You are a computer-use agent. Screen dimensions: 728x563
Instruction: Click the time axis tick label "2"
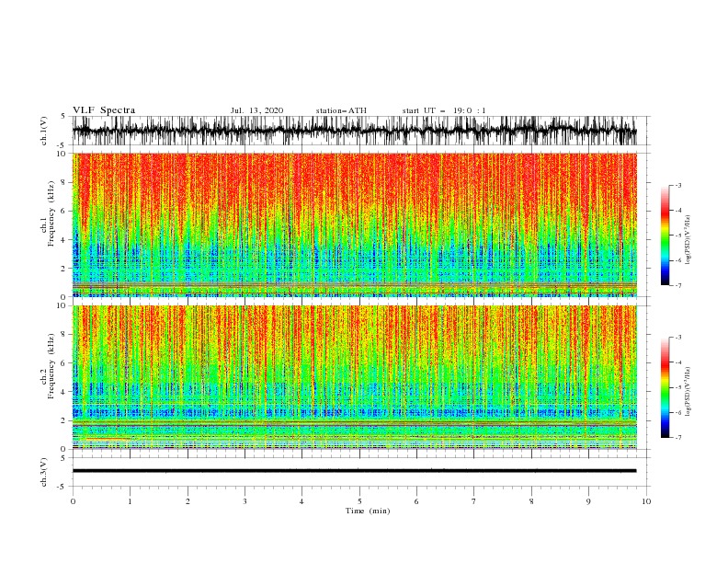[x=188, y=501]
